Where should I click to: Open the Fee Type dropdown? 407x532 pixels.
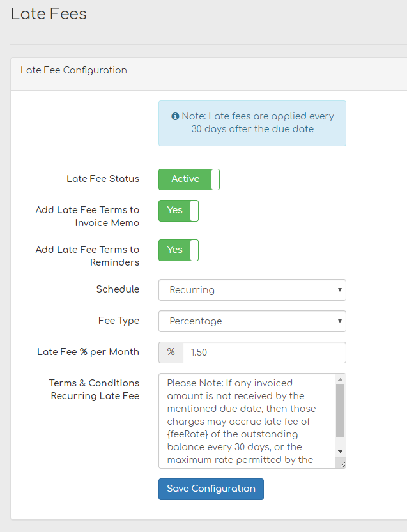[252, 321]
